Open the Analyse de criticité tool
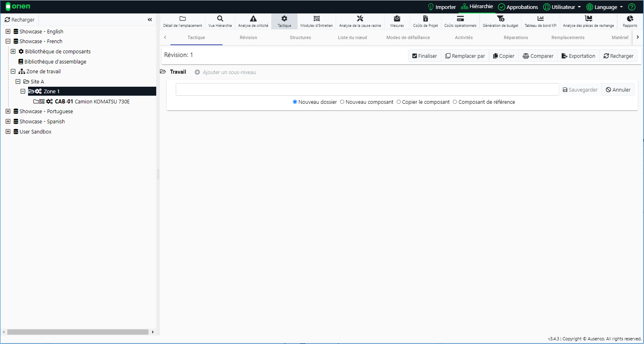 click(253, 21)
